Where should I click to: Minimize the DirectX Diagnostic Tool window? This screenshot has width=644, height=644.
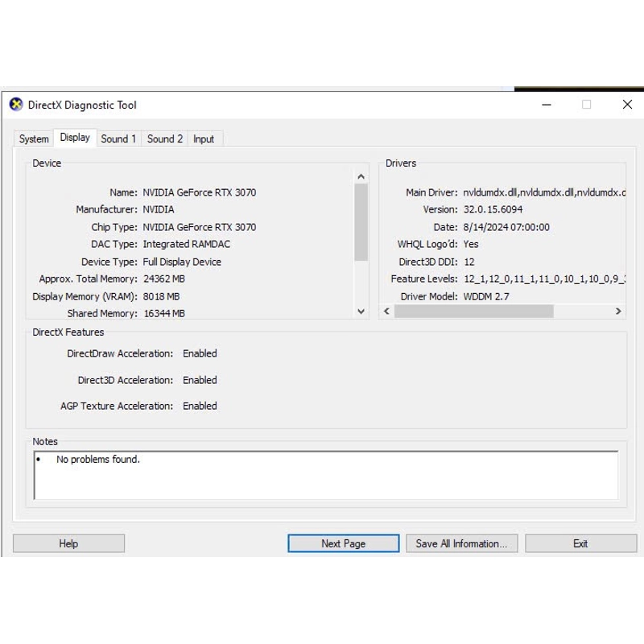(547, 105)
